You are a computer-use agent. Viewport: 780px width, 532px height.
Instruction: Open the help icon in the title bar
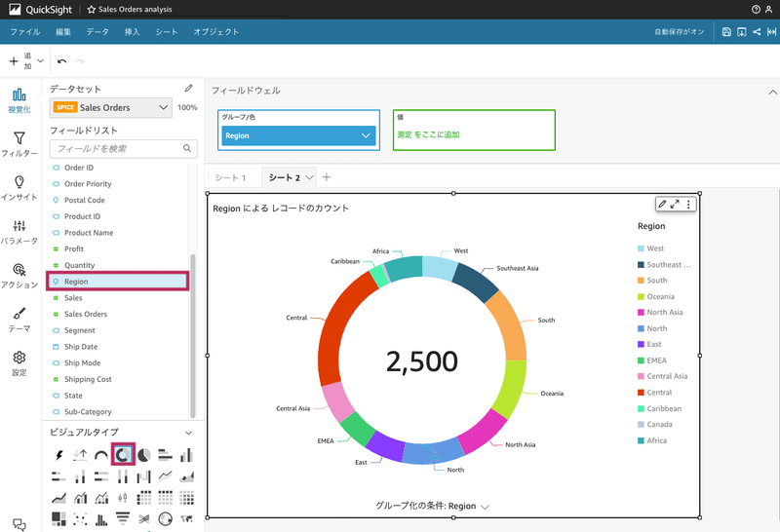756,10
